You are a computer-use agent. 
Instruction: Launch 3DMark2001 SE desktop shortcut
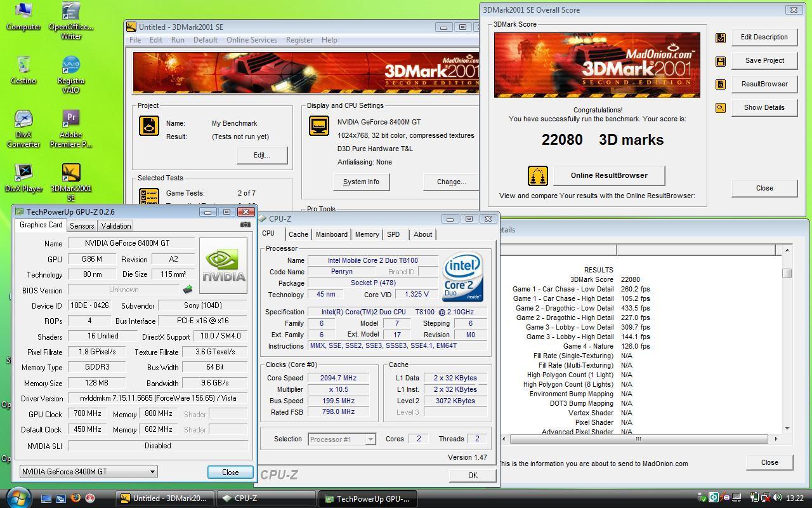pyautogui.click(x=70, y=183)
